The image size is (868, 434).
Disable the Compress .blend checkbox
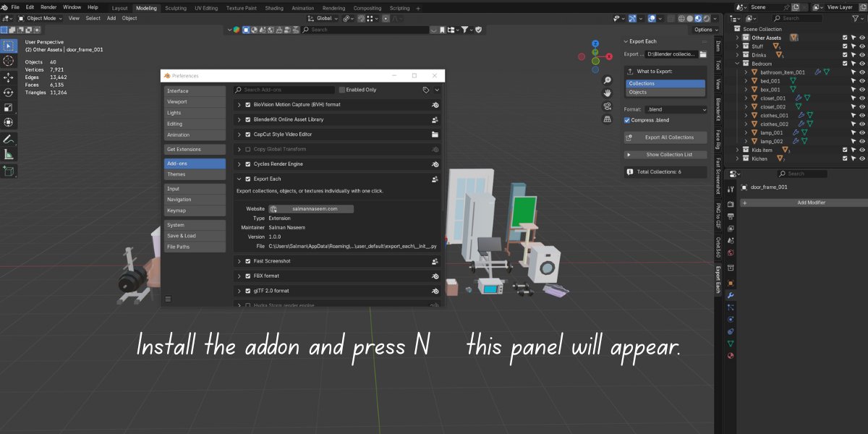click(x=626, y=120)
